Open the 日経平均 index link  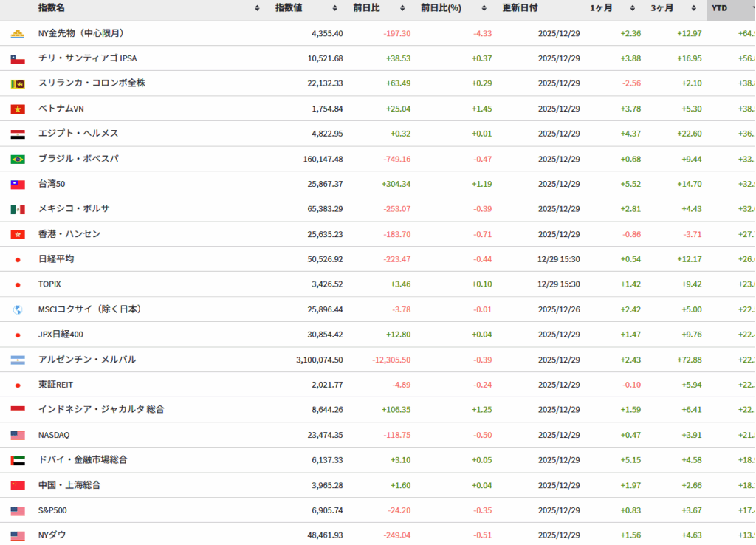pos(56,259)
